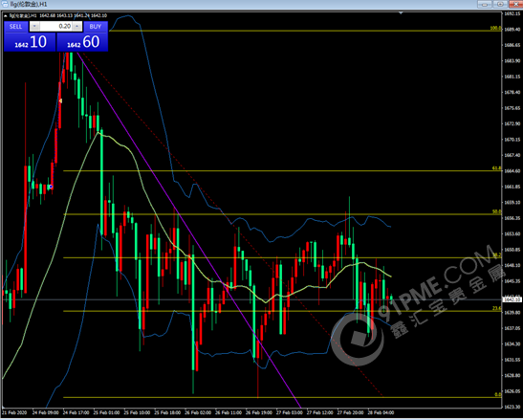The height and width of the screenshot is (420, 523).
Task: Click price axis label 1626.05
Action: coord(512,391)
